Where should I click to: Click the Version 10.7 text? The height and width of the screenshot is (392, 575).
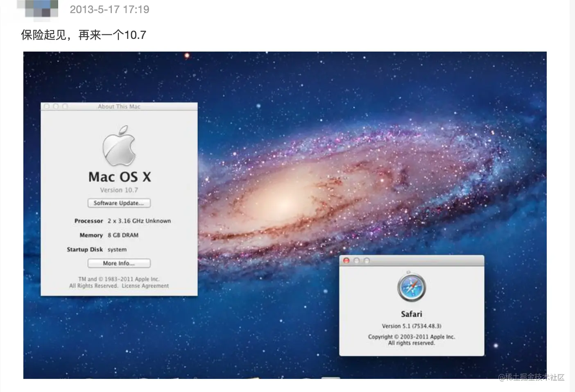click(x=119, y=189)
